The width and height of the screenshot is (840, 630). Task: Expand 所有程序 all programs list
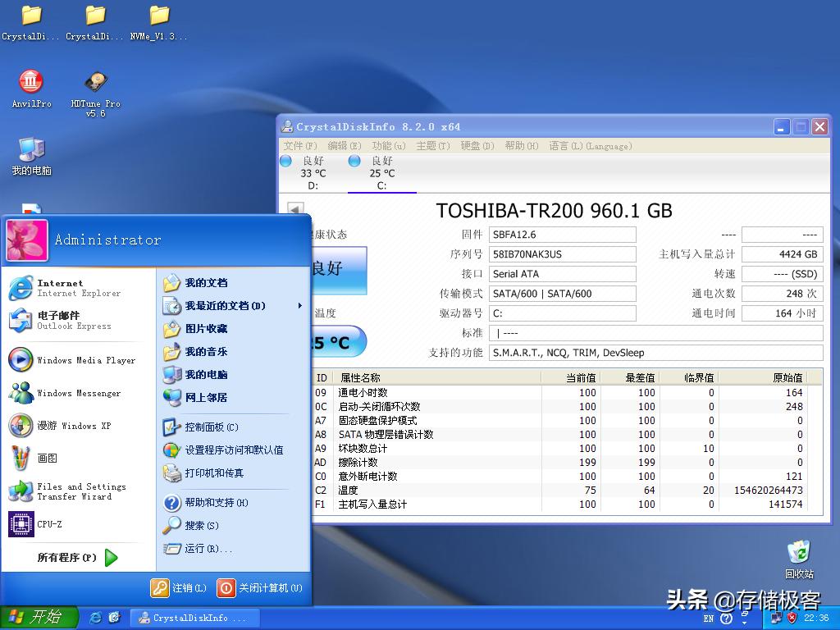tap(78, 558)
